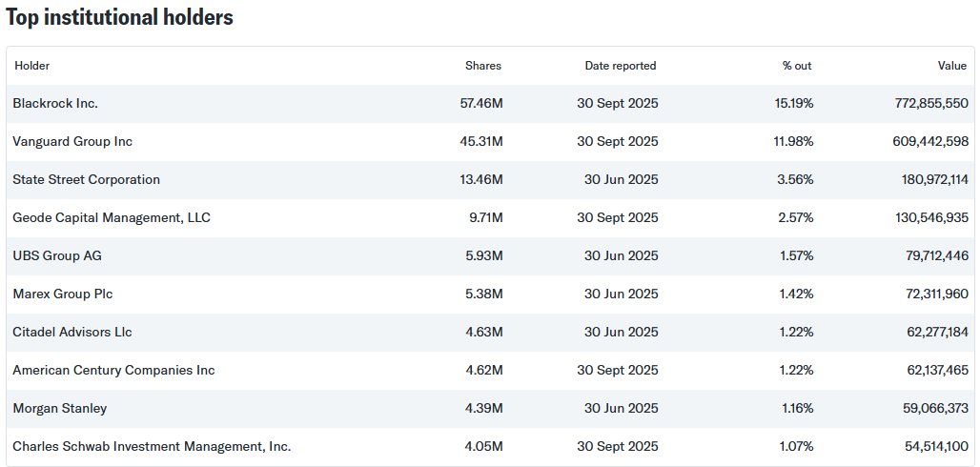Image resolution: width=980 pixels, height=467 pixels.
Task: Select Citadel Advisors Llc holder name
Action: (x=72, y=333)
